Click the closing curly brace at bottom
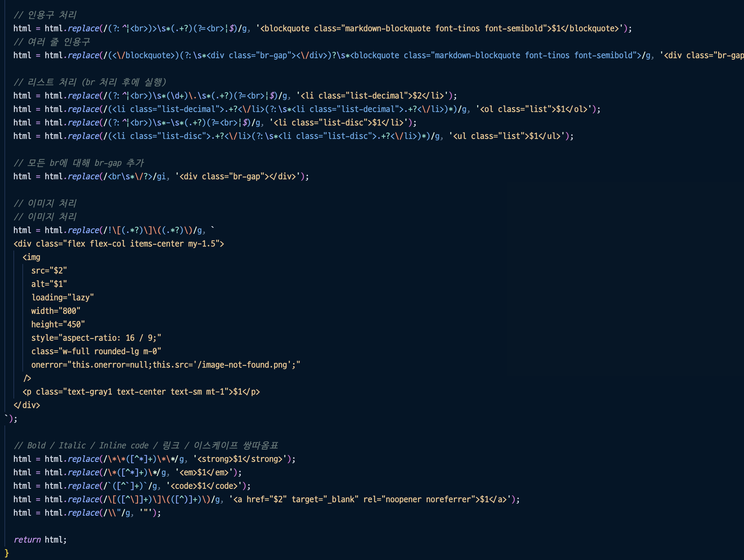The height and width of the screenshot is (560, 744). [6, 553]
